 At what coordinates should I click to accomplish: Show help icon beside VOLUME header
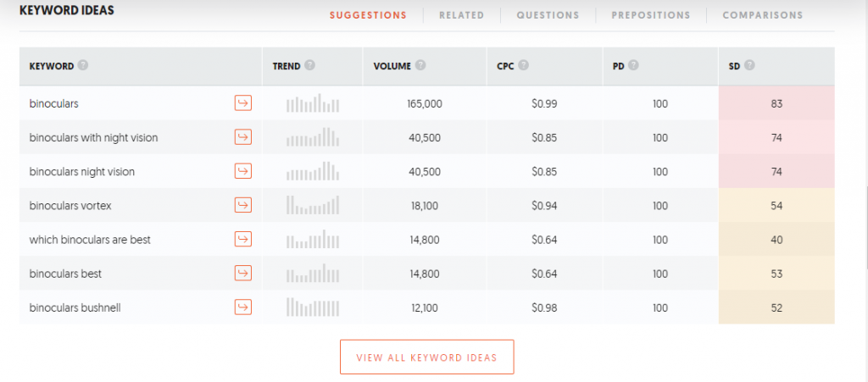420,65
